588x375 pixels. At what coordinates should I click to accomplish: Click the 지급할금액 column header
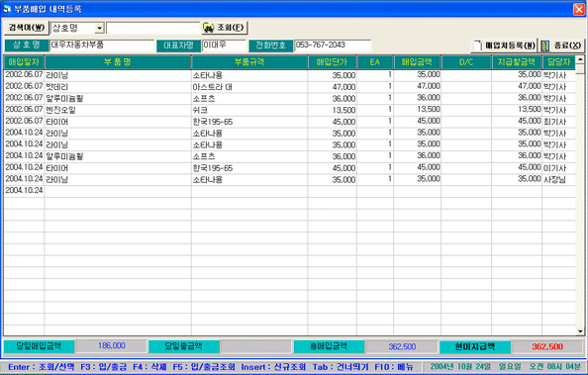tap(517, 62)
